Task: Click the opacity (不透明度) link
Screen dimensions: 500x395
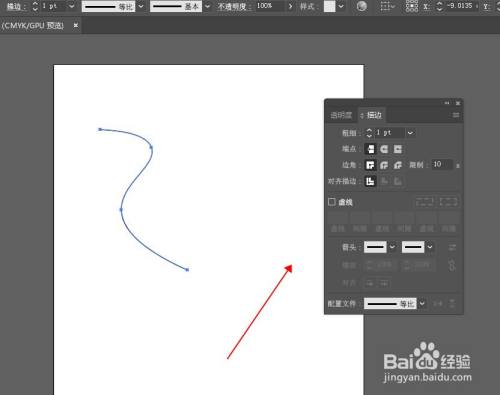Action: (235, 6)
